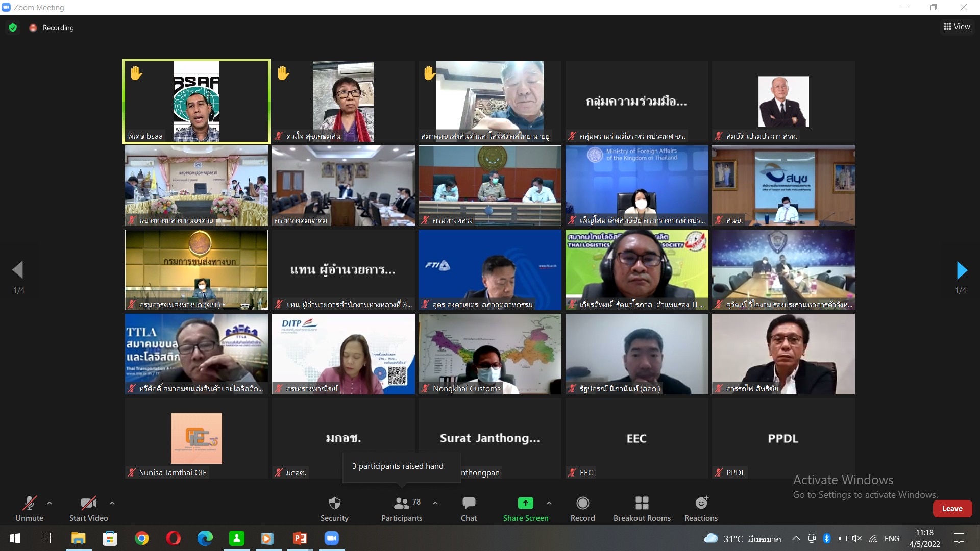Open Google Chrome from the taskbar

(142, 538)
